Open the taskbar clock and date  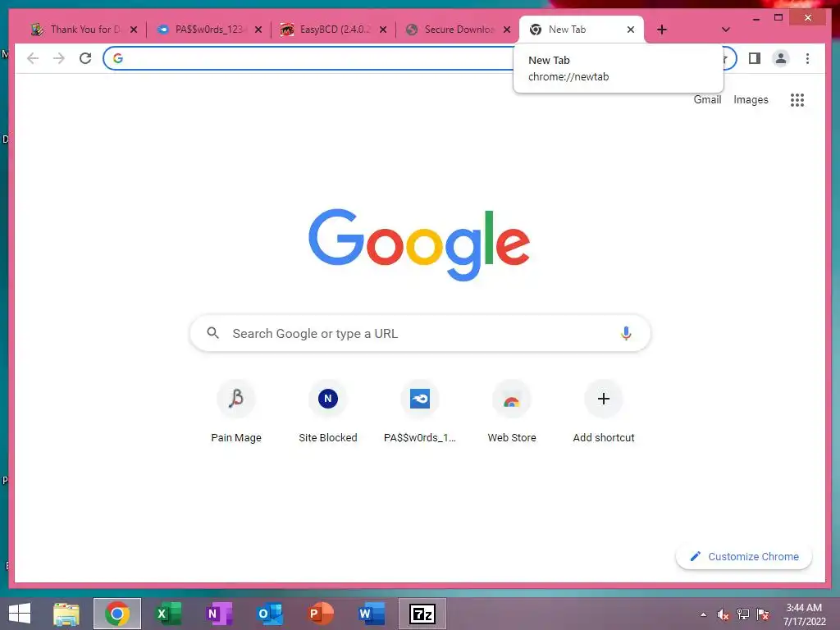(x=804, y=614)
